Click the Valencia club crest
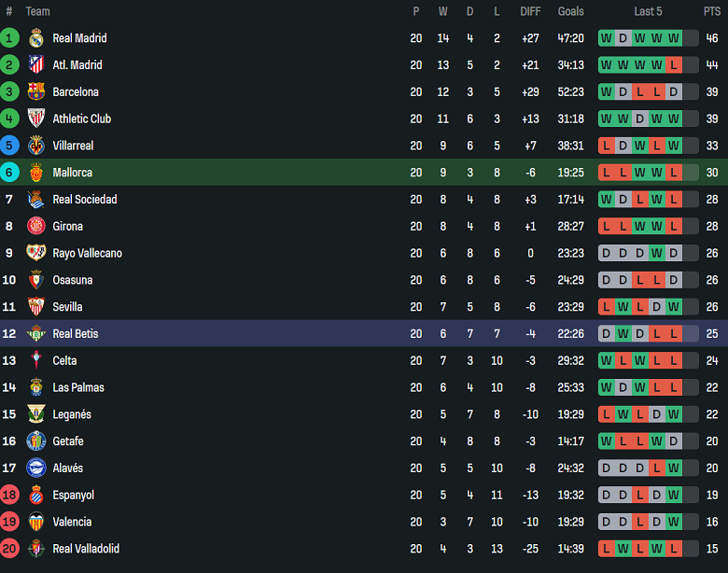728x573 pixels. (x=36, y=522)
